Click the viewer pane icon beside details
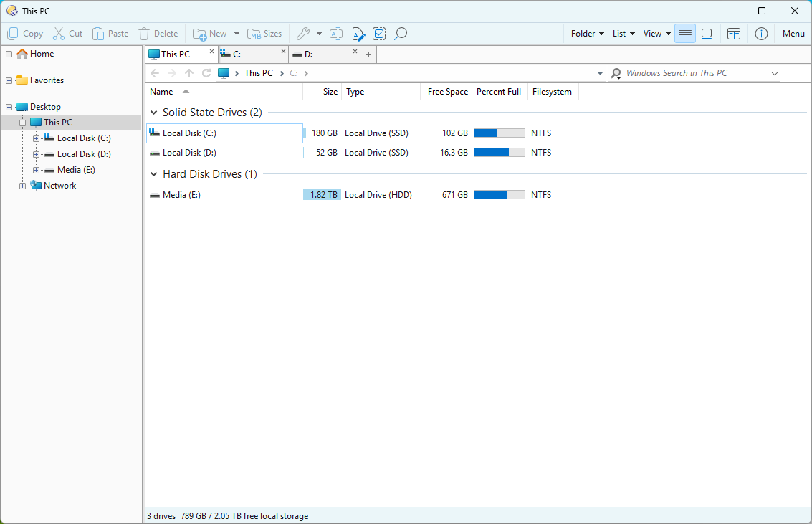Image resolution: width=812 pixels, height=524 pixels. pos(707,34)
